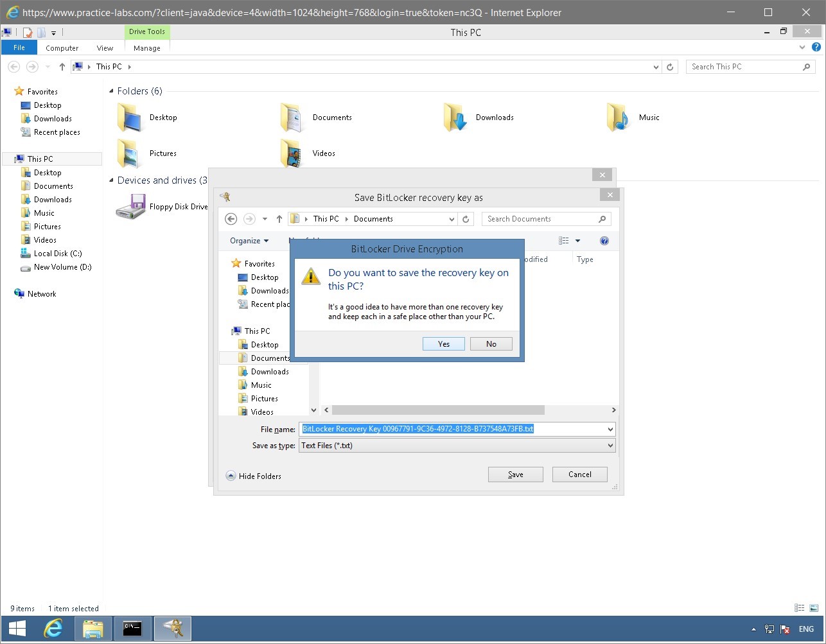Image resolution: width=826 pixels, height=644 pixels.
Task: Switch to the View ribbon tab
Action: [104, 48]
